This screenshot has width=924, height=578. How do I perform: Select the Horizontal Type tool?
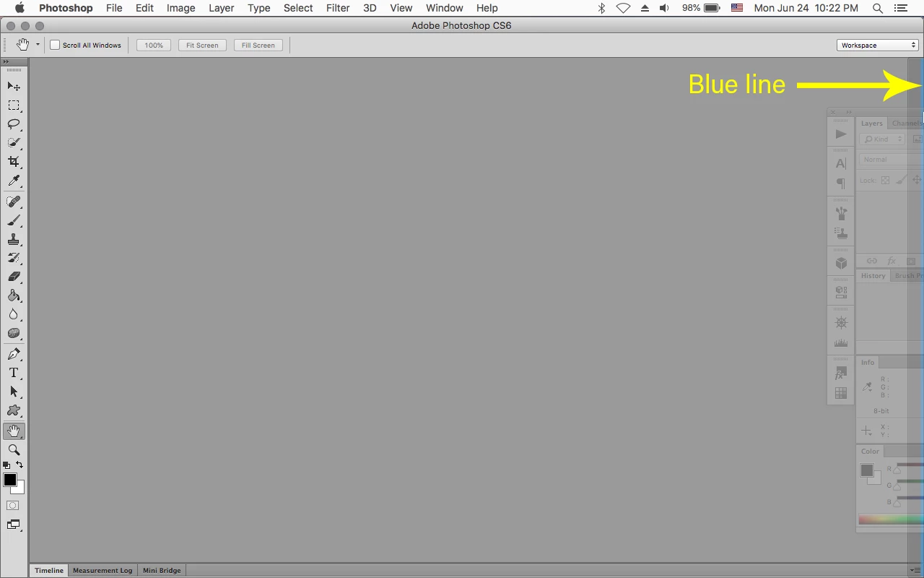click(14, 373)
